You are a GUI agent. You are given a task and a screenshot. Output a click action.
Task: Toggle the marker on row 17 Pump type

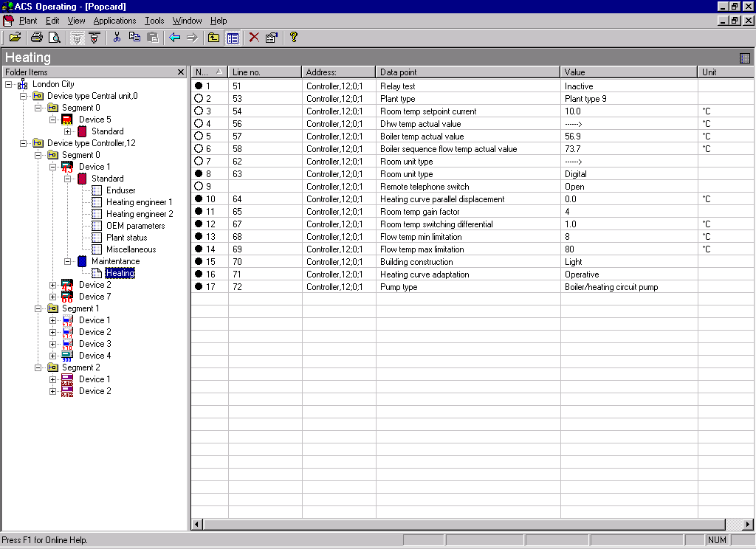point(198,286)
